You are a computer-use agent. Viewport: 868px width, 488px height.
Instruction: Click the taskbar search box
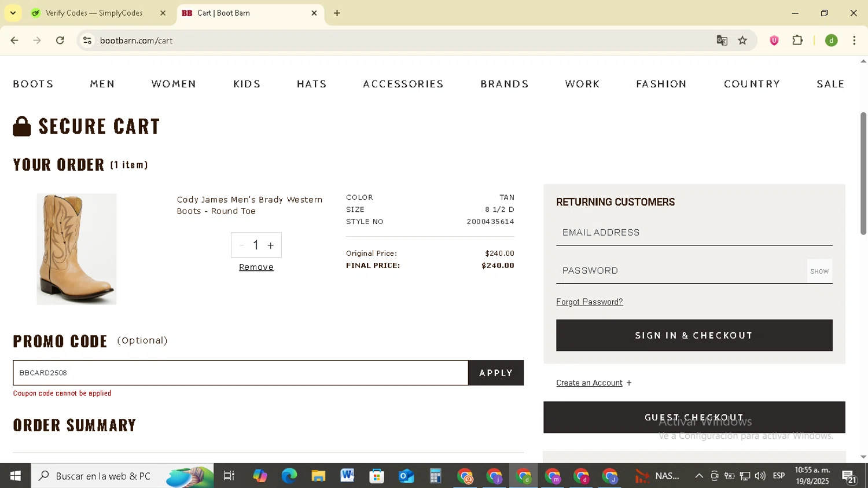pos(122,476)
